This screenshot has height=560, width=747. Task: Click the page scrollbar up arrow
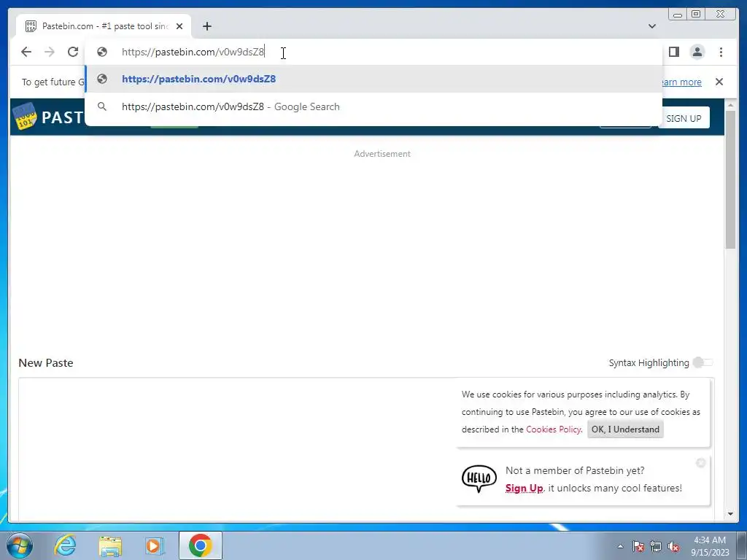pyautogui.click(x=730, y=105)
